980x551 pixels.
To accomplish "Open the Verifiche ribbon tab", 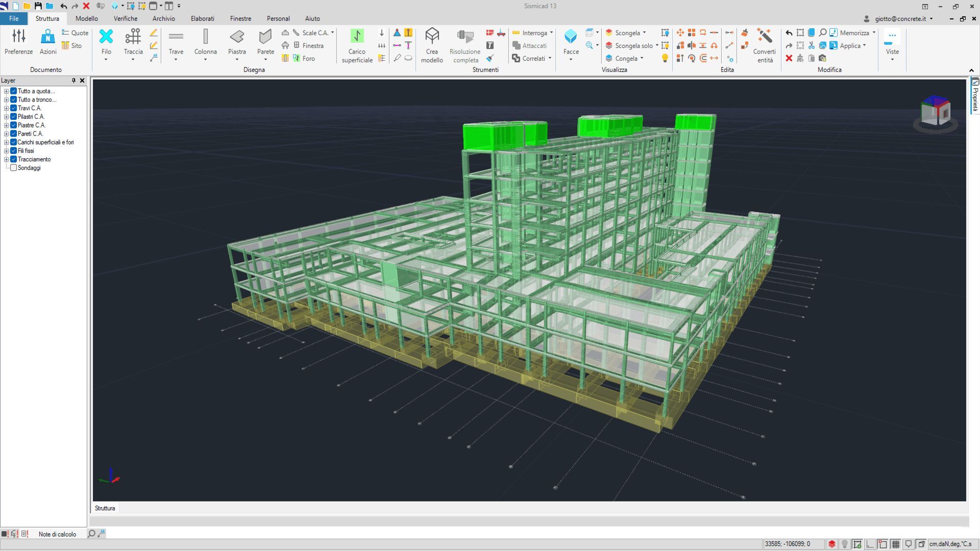I will pyautogui.click(x=125, y=18).
